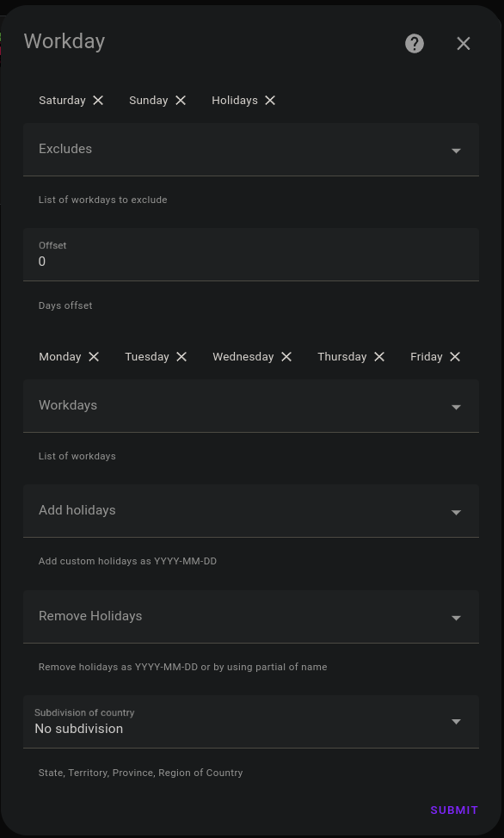Open the Remove Holidays dropdown
504x838 pixels.
pyautogui.click(x=456, y=617)
